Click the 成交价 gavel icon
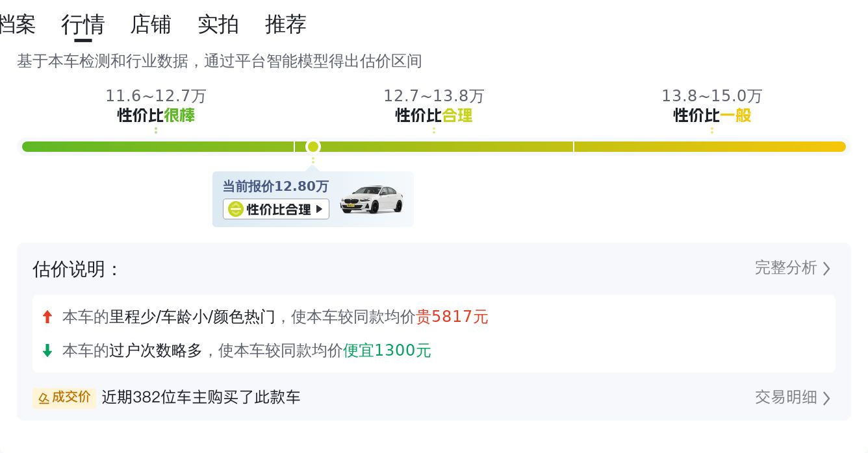The image size is (868, 453). click(44, 397)
